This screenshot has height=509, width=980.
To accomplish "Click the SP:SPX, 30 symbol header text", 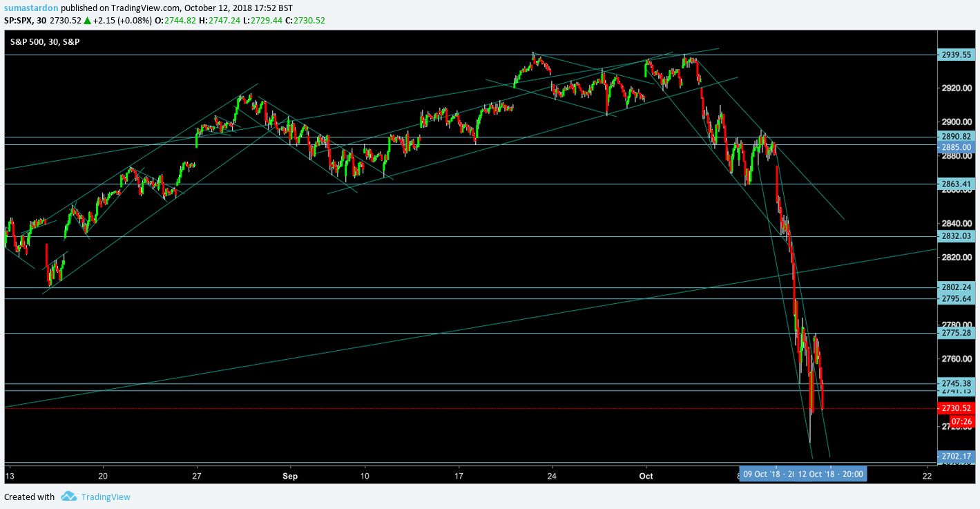I will click(x=25, y=21).
